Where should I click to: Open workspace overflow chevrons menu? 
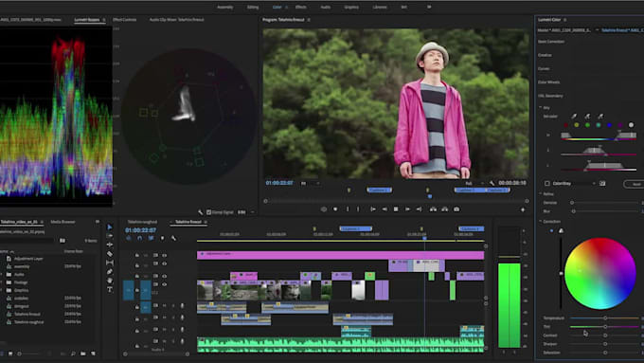click(x=429, y=7)
